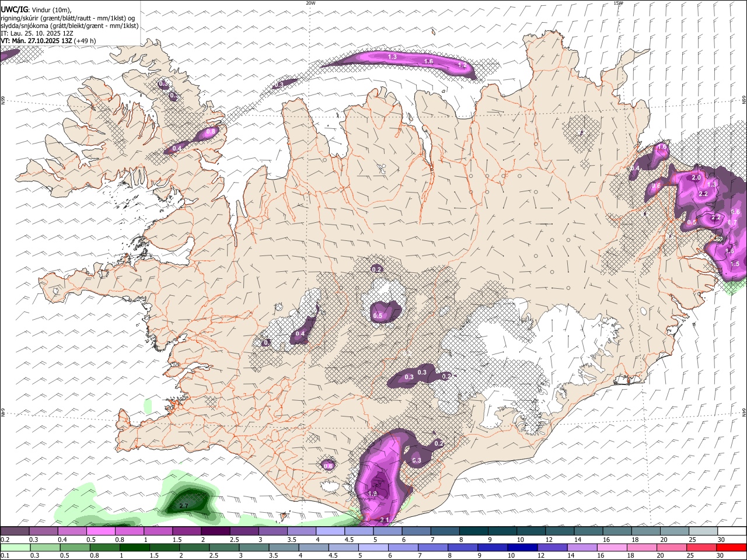Click the upper legend row swatch starting at 6
The image size is (747, 560).
416,531
